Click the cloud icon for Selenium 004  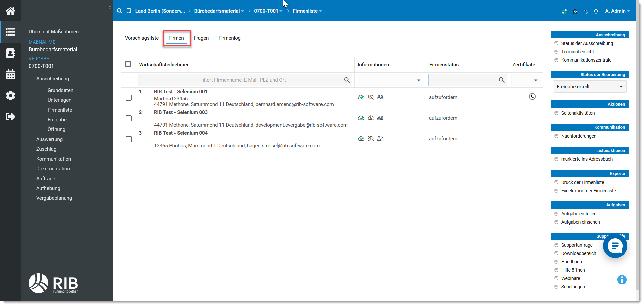[361, 139]
